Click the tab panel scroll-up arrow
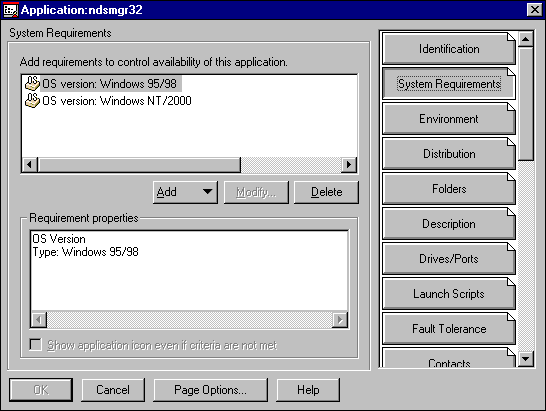Image resolution: width=546 pixels, height=411 pixels. (526, 39)
